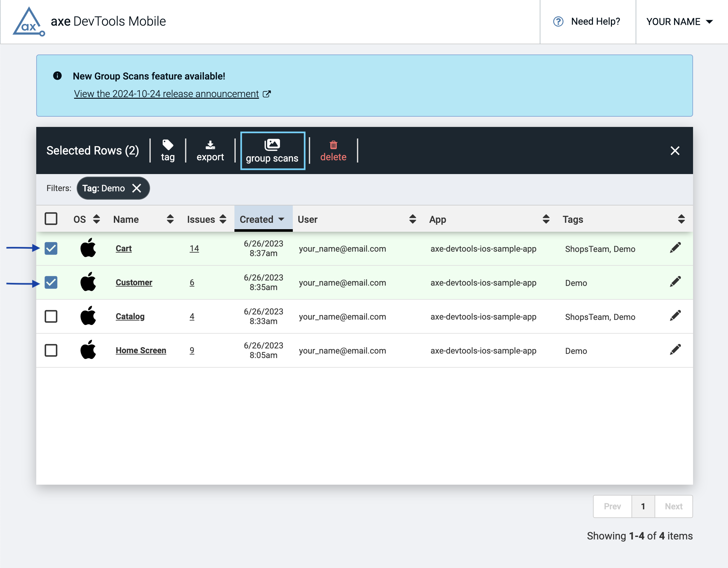Click the Need Help question mark icon

click(558, 22)
